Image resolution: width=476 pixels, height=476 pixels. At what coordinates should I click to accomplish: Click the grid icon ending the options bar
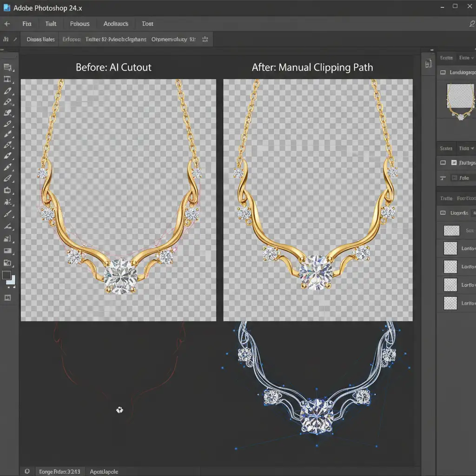[205, 40]
